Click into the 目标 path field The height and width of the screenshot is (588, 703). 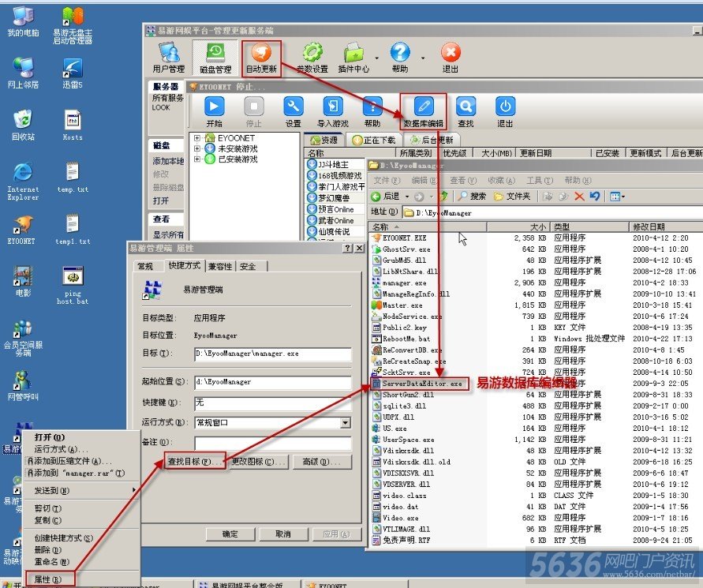pyautogui.click(x=272, y=354)
